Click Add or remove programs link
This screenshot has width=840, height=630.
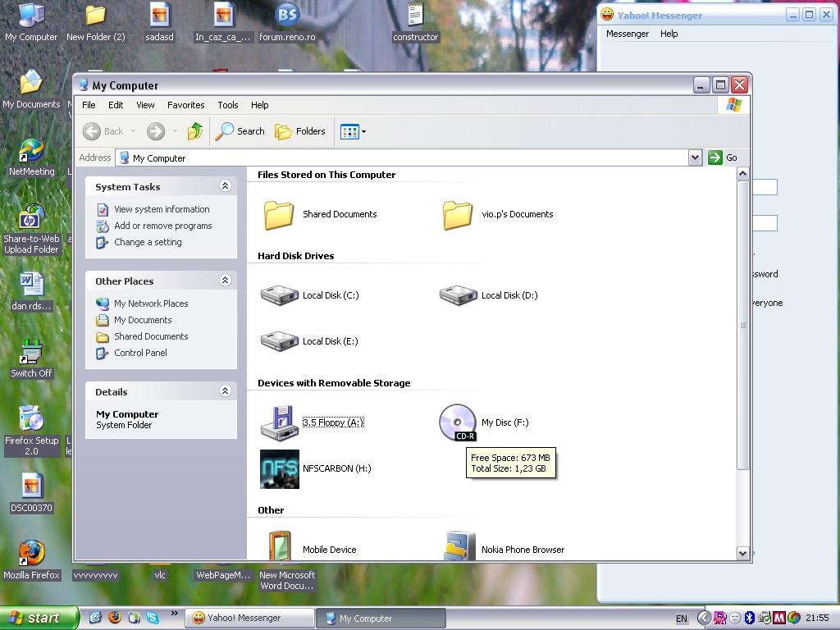click(x=163, y=226)
